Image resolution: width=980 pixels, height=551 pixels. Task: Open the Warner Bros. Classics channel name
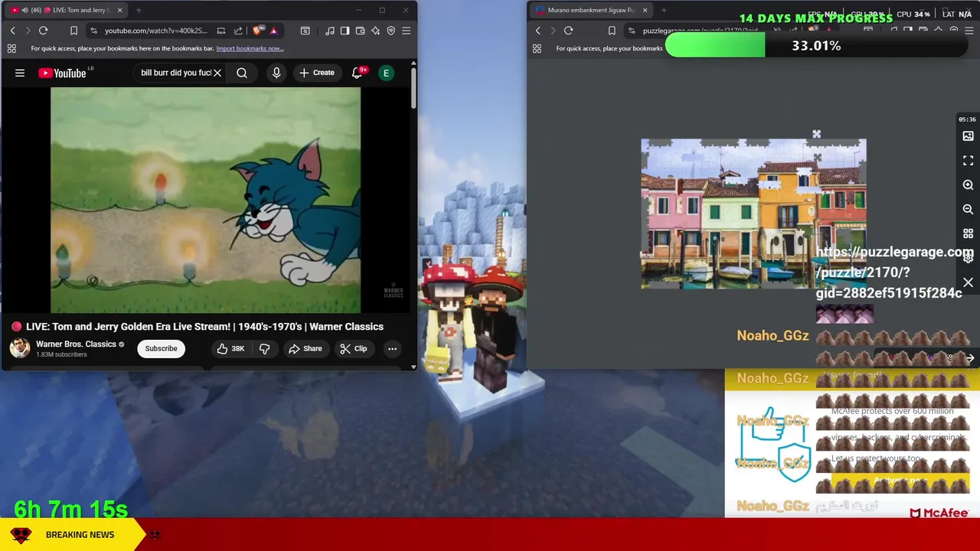pyautogui.click(x=76, y=344)
